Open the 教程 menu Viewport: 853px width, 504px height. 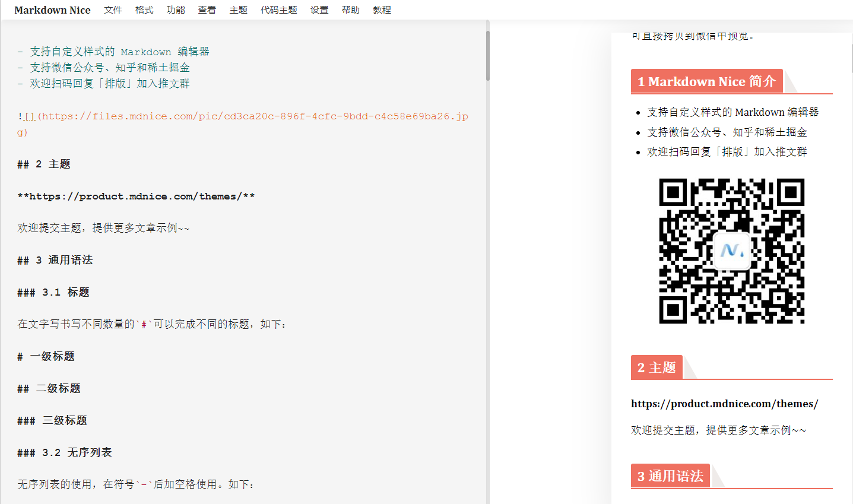(382, 10)
